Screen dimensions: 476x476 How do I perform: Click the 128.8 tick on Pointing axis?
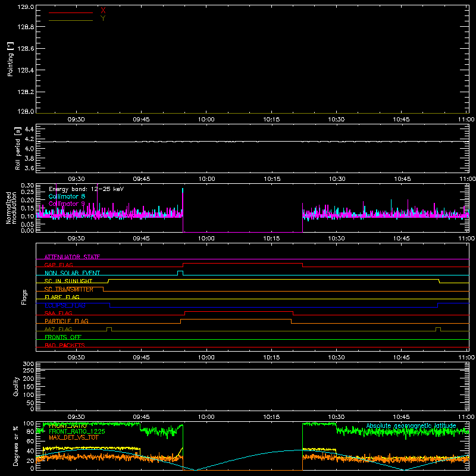pos(26,27)
